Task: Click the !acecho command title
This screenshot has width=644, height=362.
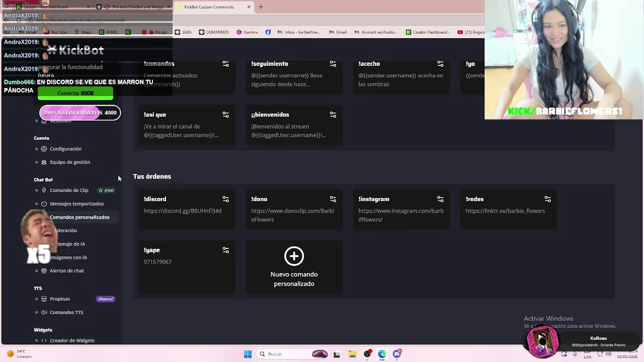Action: click(369, 64)
